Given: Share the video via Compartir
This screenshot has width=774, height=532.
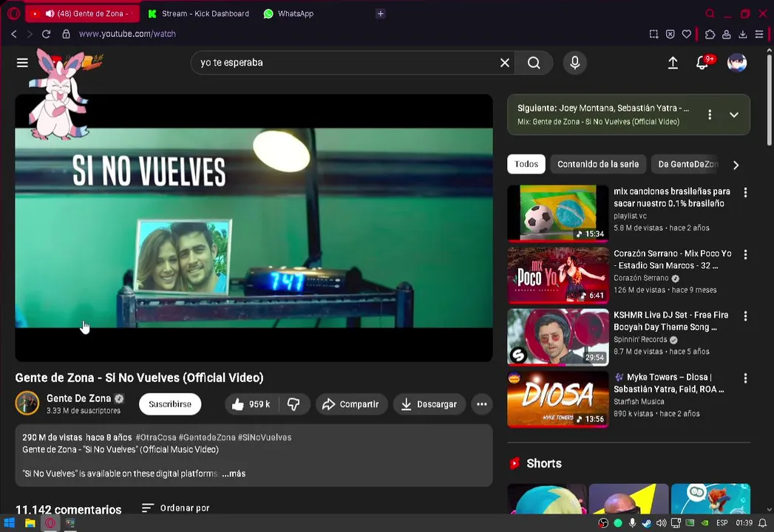Looking at the screenshot, I should [351, 404].
